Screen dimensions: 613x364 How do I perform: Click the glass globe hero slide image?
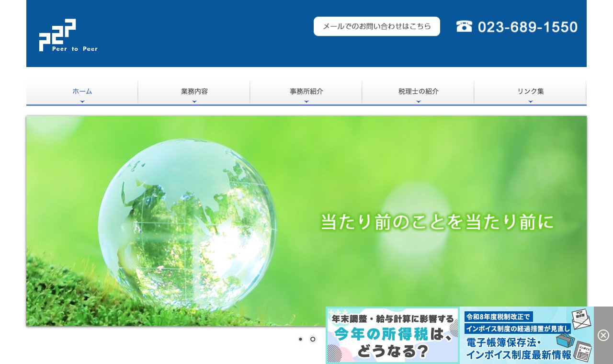pyautogui.click(x=306, y=221)
